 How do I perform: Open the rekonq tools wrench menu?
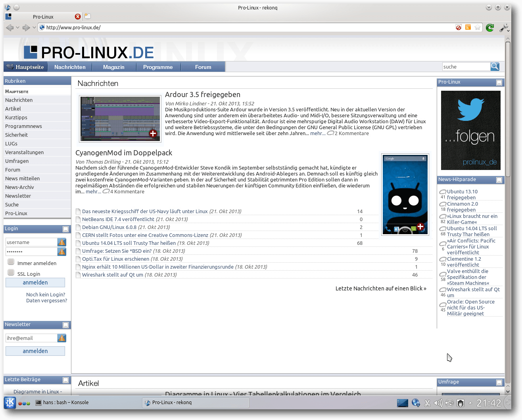pyautogui.click(x=504, y=27)
